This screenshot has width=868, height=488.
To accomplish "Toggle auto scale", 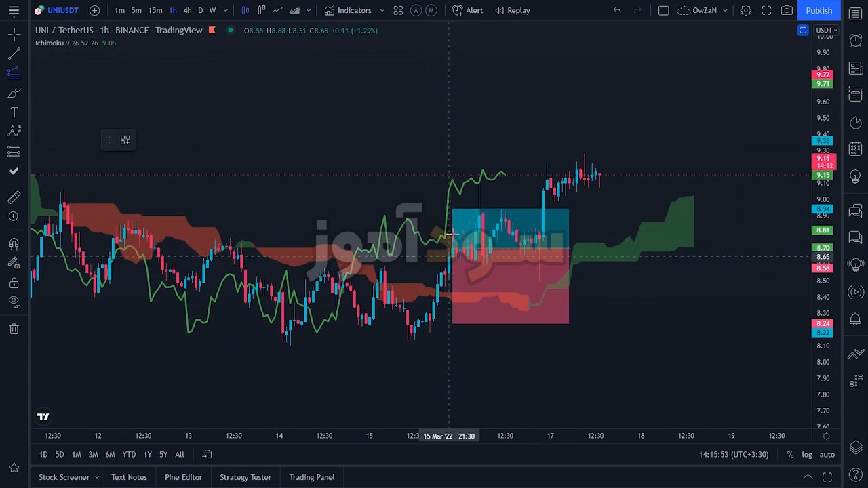I will click(x=827, y=455).
